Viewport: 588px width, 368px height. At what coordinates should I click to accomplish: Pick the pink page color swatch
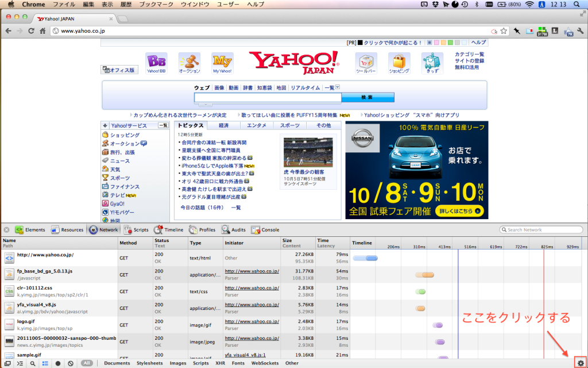click(436, 43)
